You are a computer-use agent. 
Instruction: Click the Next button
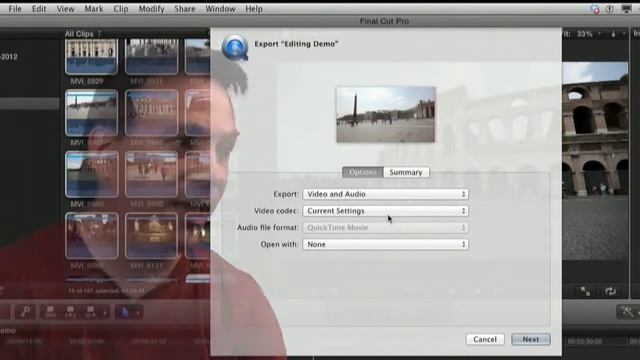point(531,339)
